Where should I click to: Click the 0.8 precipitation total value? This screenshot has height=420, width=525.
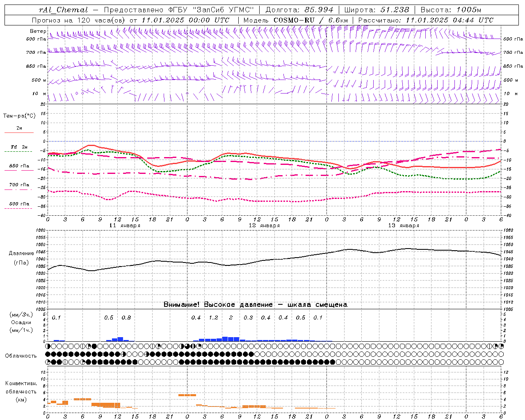click(126, 317)
